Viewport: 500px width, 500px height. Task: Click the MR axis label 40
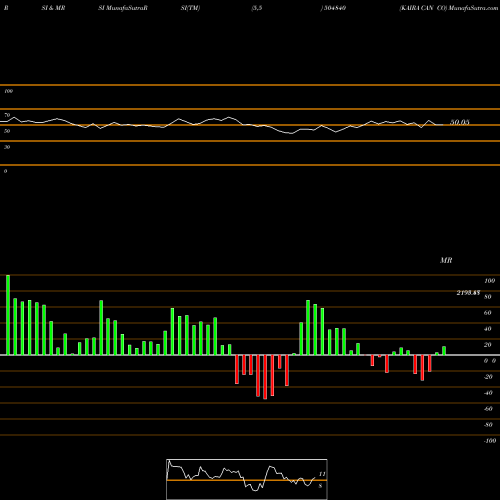pyautogui.click(x=488, y=329)
